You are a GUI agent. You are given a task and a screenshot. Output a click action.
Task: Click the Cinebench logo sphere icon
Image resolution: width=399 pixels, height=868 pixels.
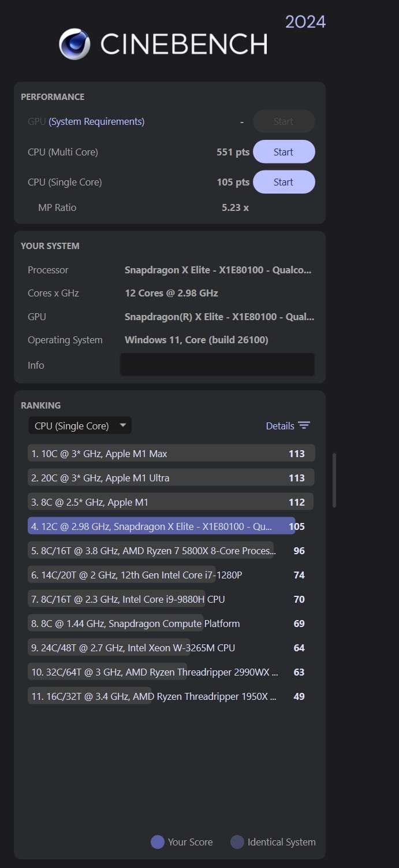74,44
